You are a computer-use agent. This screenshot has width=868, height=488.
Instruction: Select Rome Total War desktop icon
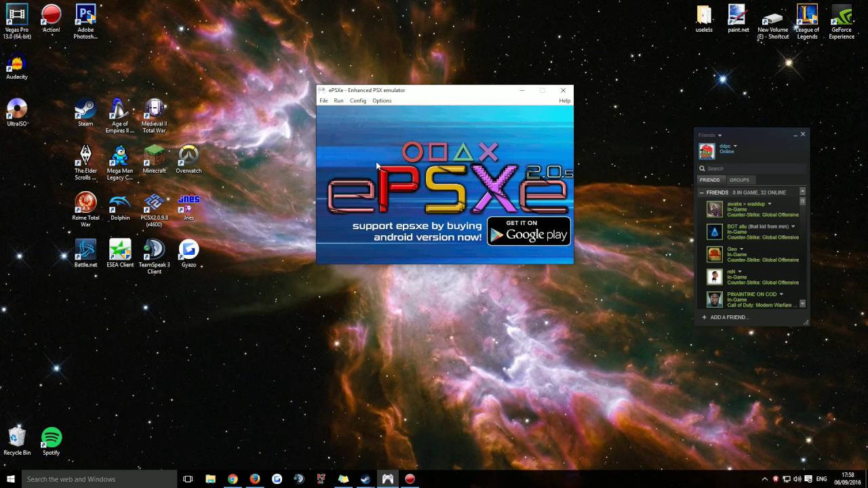click(85, 209)
